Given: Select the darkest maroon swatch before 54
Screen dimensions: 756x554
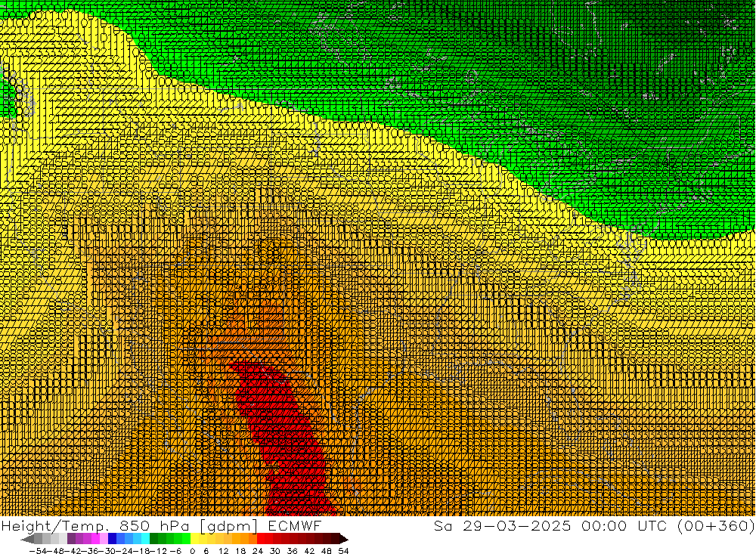Looking at the screenshot, I should click(x=335, y=539).
